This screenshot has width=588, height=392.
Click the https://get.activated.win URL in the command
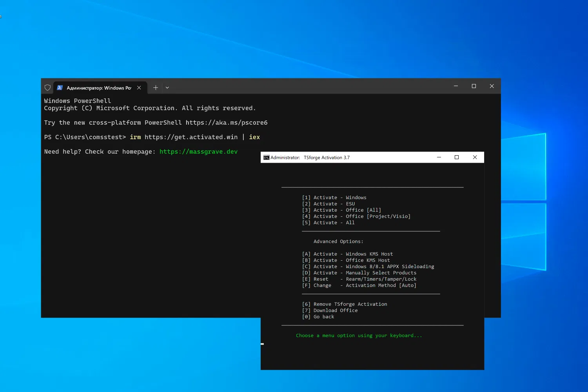pyautogui.click(x=191, y=137)
